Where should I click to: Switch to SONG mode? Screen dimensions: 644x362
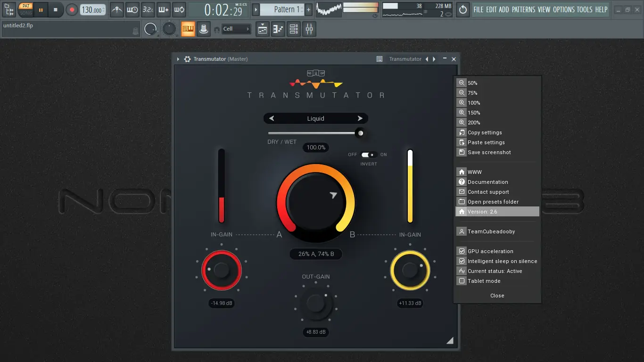(x=26, y=13)
